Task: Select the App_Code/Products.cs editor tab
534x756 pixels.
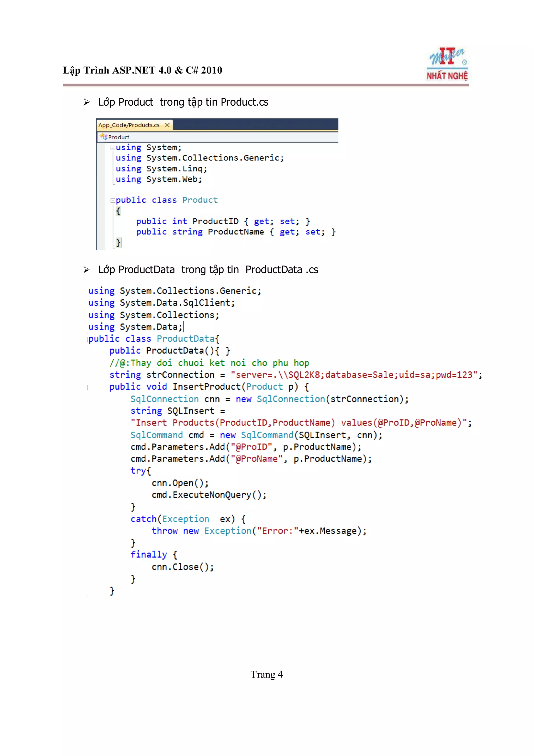Action: [x=129, y=125]
